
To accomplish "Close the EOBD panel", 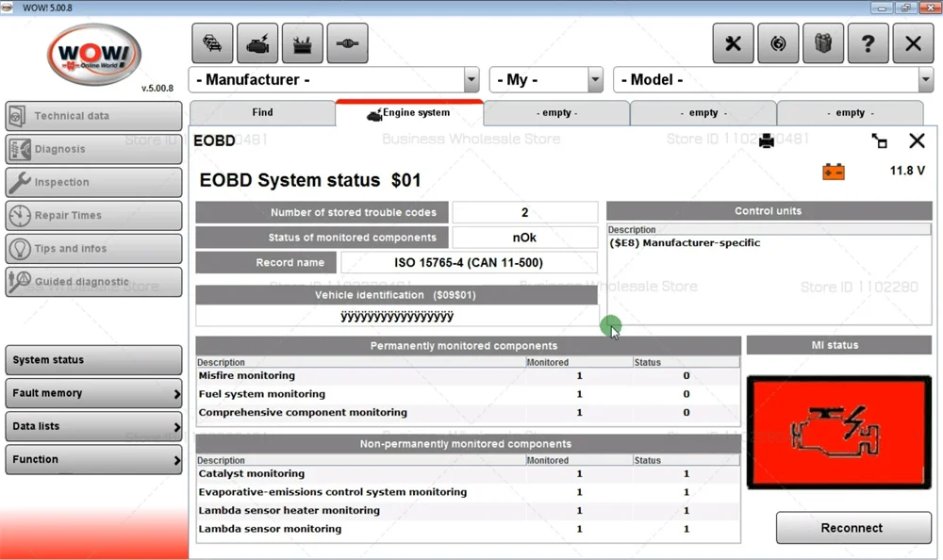I will pos(918,141).
